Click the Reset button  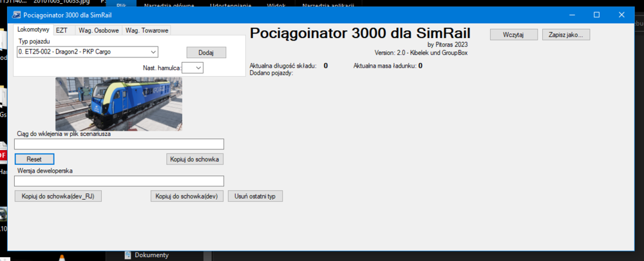pos(34,159)
